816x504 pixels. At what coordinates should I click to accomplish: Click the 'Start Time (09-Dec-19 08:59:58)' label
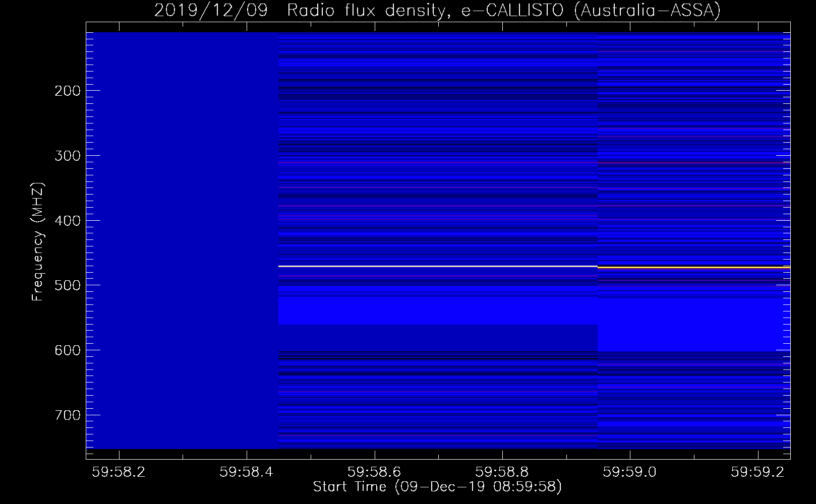point(437,487)
